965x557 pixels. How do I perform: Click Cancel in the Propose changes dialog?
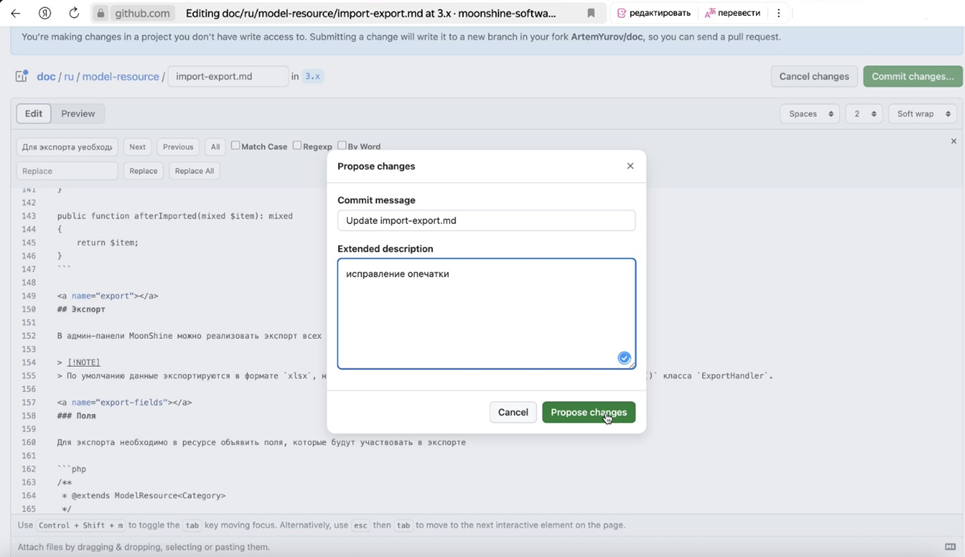[x=513, y=412]
